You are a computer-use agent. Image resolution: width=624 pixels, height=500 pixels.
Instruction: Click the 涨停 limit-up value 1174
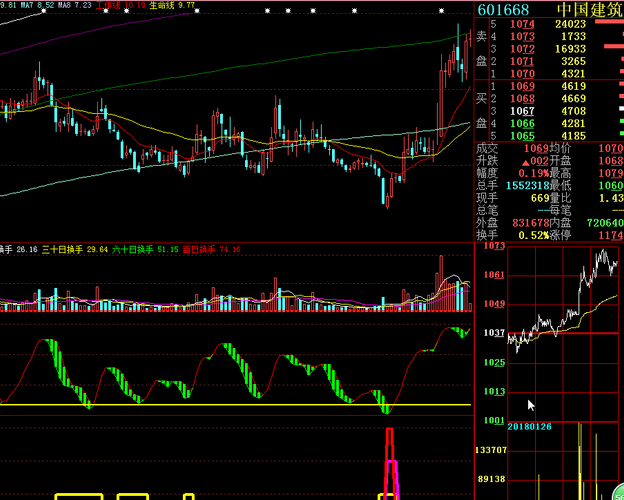click(611, 235)
